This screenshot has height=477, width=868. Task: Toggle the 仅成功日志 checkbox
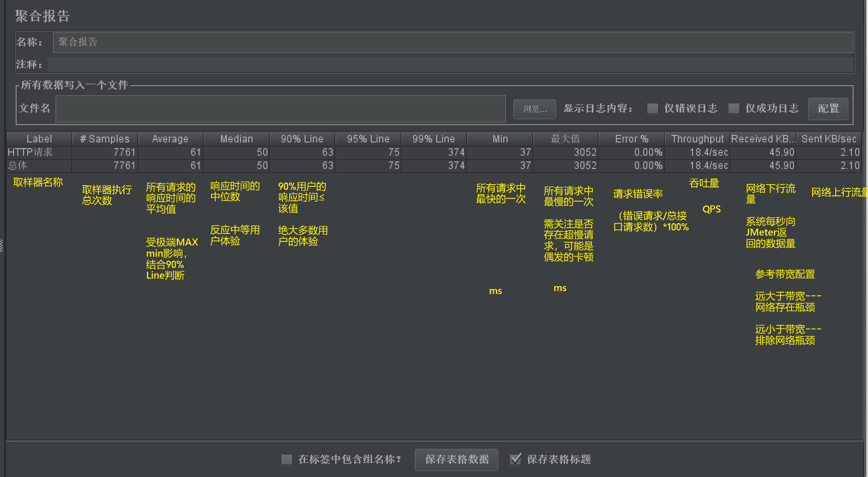point(733,108)
